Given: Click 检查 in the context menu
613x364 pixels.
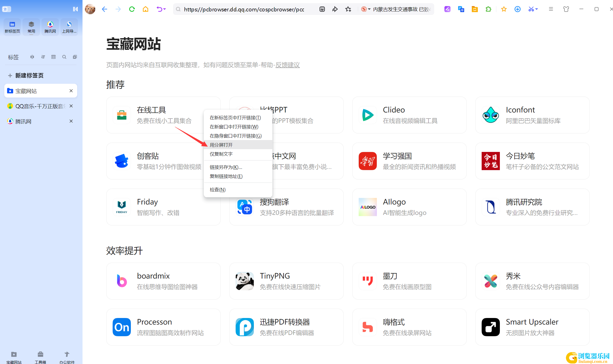Looking at the screenshot, I should (238, 190).
